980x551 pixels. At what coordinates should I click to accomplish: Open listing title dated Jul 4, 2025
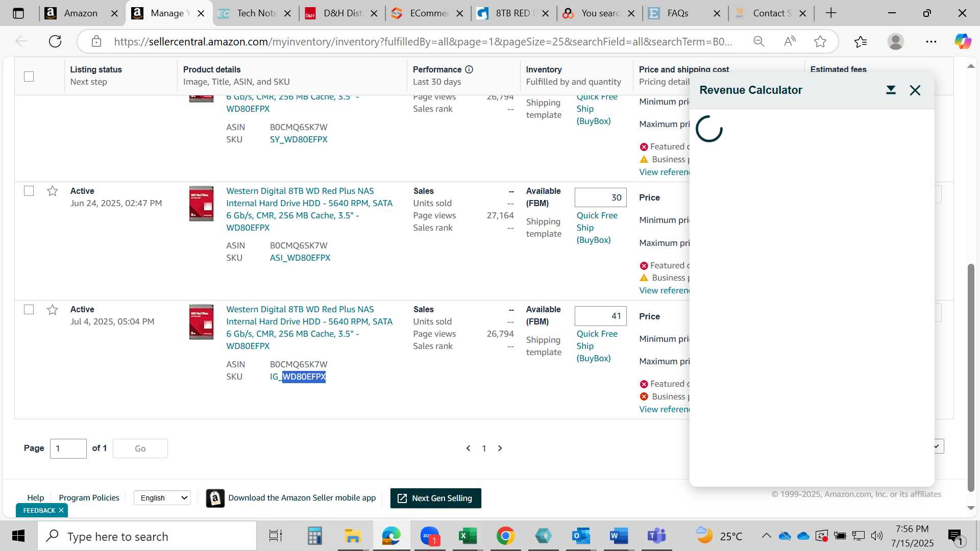coord(309,328)
